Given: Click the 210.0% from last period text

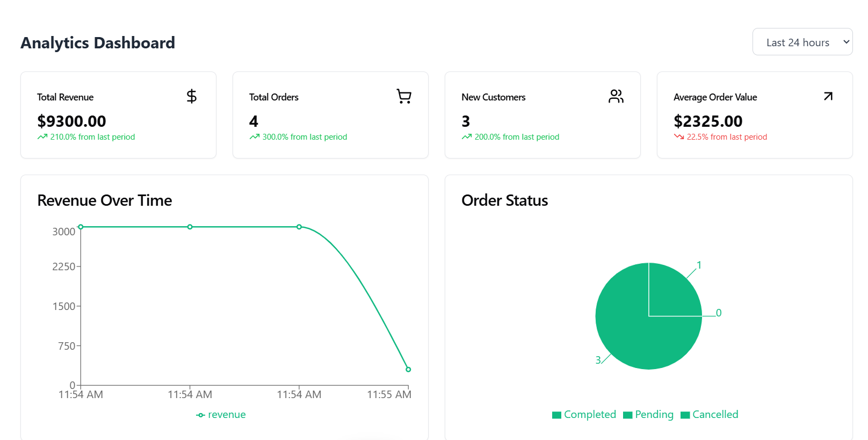Looking at the screenshot, I should (x=92, y=137).
